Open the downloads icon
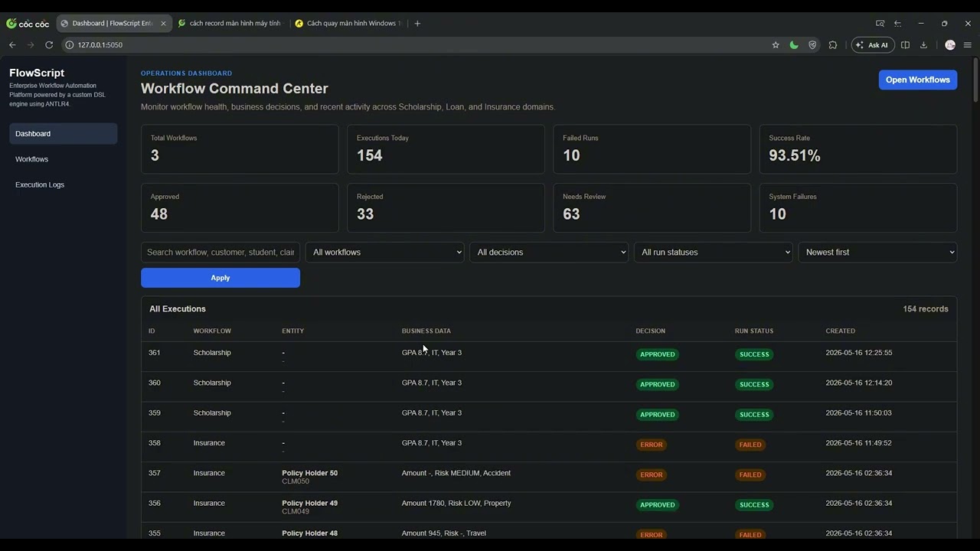The width and height of the screenshot is (980, 551). pyautogui.click(x=923, y=45)
